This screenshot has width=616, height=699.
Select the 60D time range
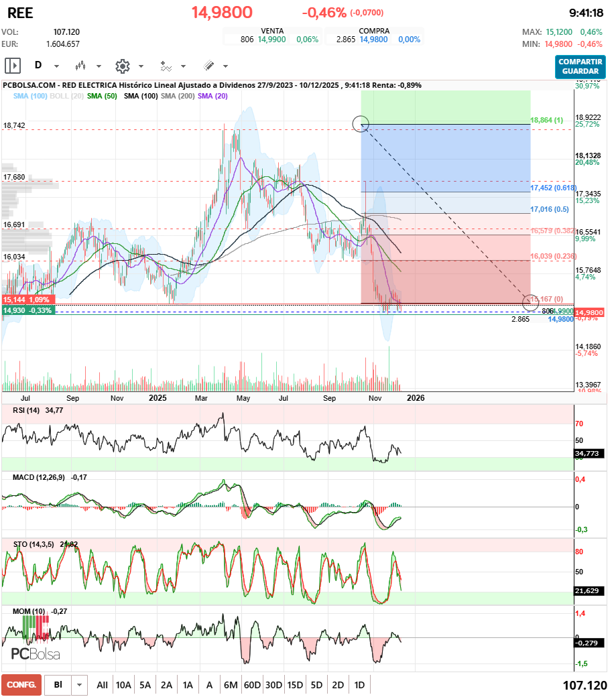[x=252, y=685]
